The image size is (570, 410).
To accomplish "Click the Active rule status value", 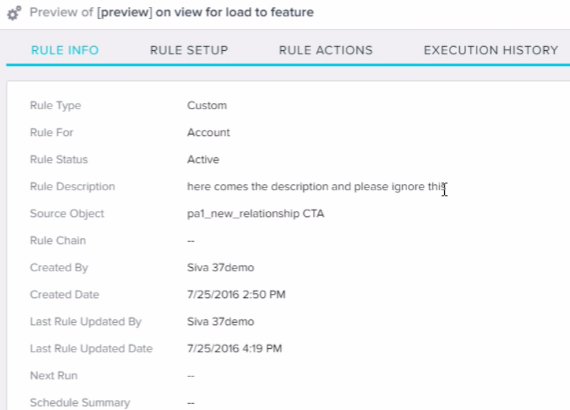I will tap(203, 160).
